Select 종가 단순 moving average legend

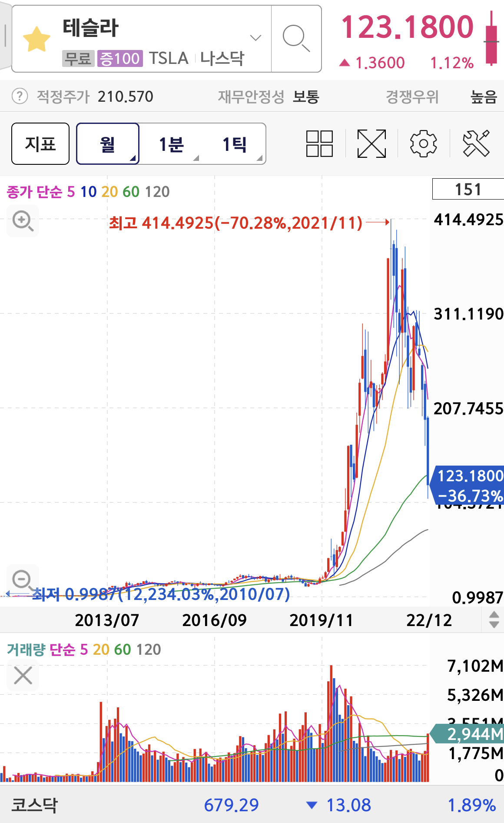click(x=34, y=192)
